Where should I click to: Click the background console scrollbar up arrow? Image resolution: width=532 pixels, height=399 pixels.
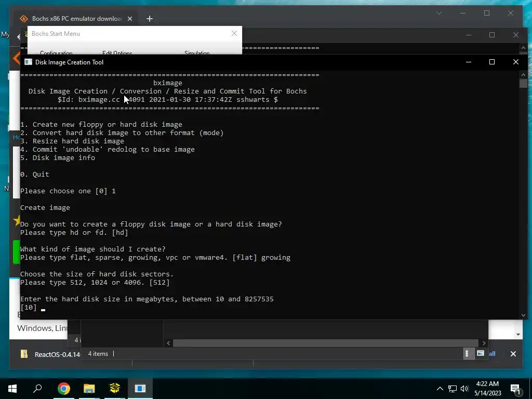point(523,48)
